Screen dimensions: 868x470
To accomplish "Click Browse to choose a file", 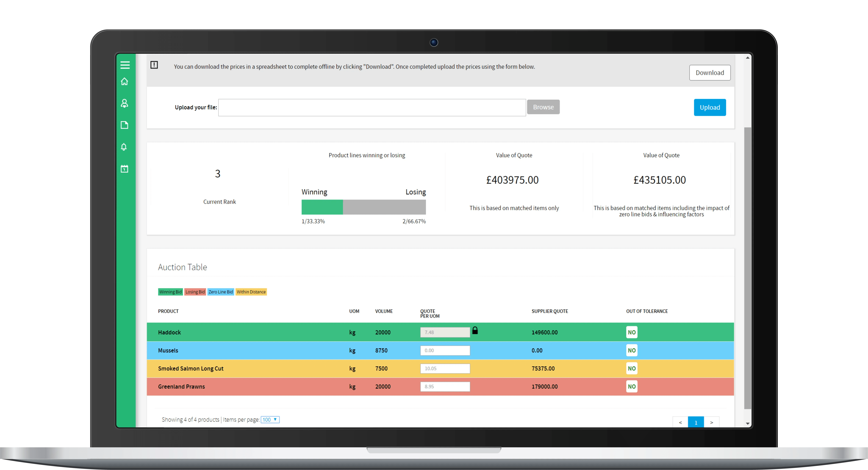I will (543, 107).
